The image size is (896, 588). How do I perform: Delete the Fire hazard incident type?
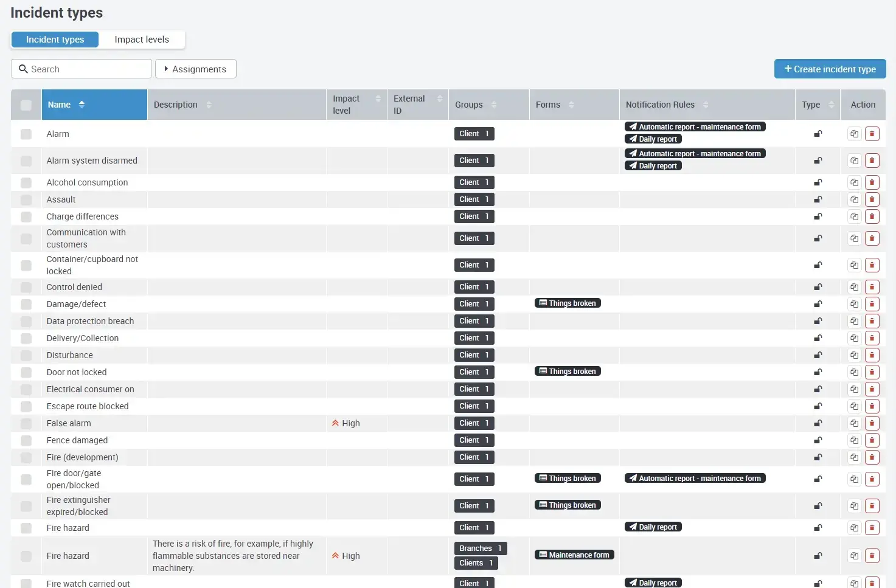(872, 528)
